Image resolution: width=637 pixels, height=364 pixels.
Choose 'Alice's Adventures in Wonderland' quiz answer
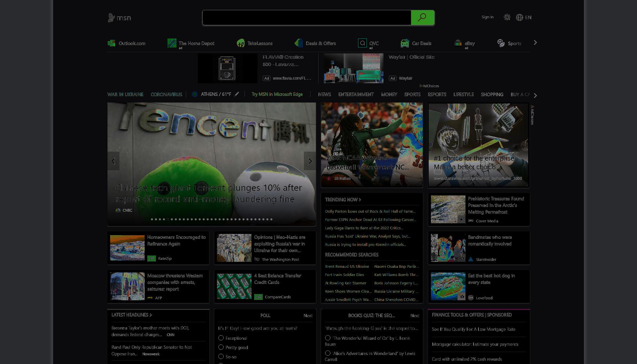[328, 353]
